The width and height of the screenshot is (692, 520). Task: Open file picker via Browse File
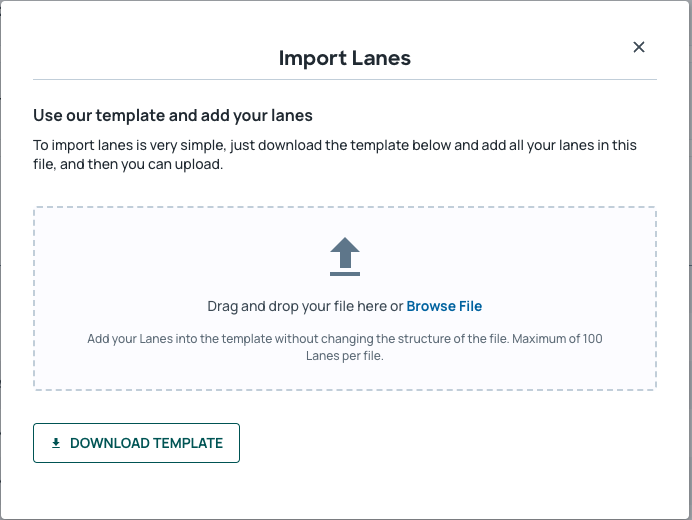tap(444, 306)
